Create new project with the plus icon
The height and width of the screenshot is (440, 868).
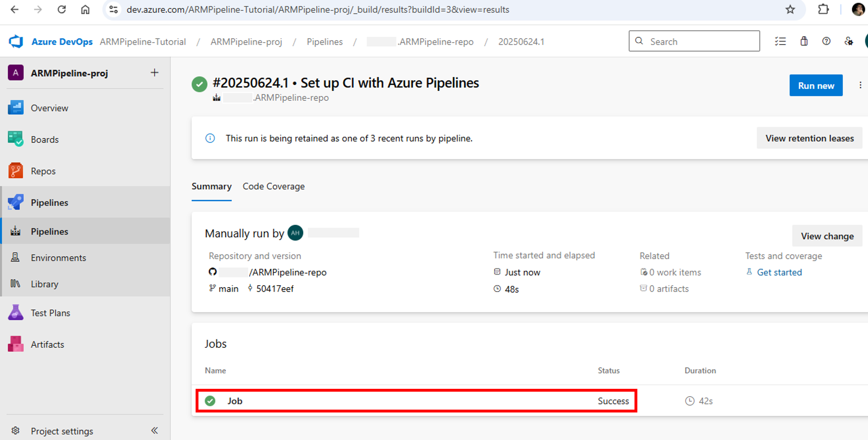[x=154, y=73]
